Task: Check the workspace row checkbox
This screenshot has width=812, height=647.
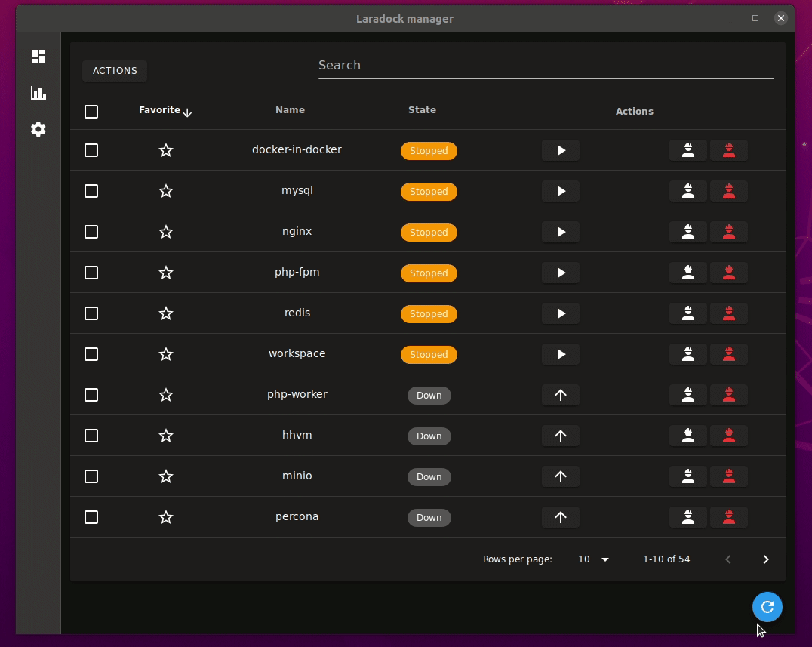Action: (91, 354)
